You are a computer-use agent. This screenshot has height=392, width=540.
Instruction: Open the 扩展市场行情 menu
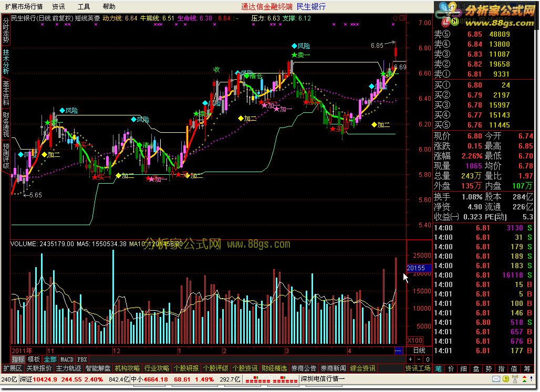(x=24, y=6)
